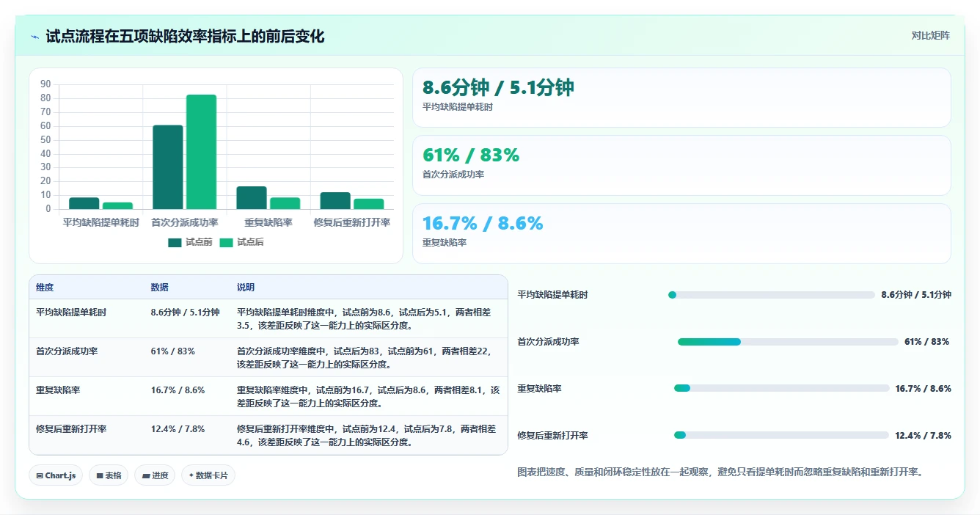Click the 首次分派成功率 progress bar

(788, 342)
